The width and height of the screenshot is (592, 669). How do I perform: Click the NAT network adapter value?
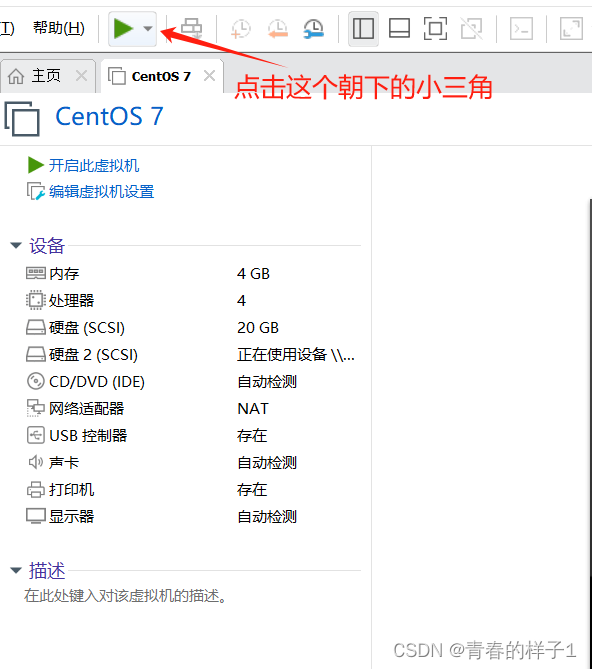tap(253, 408)
